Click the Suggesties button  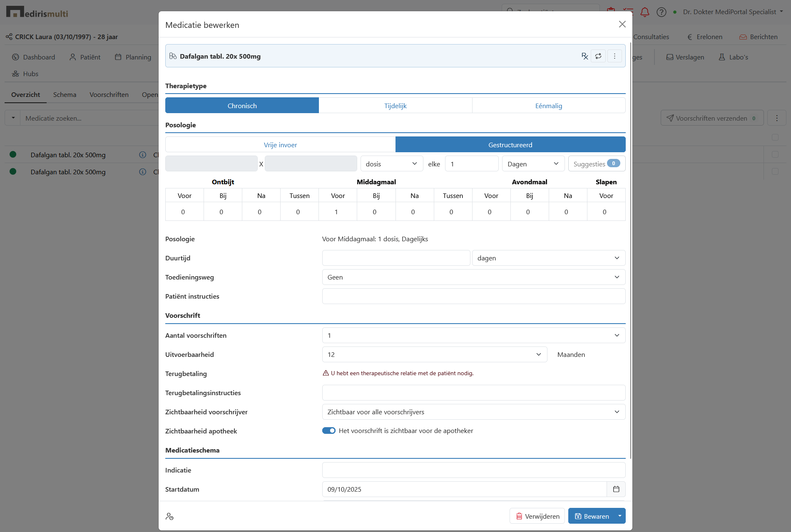pos(597,163)
